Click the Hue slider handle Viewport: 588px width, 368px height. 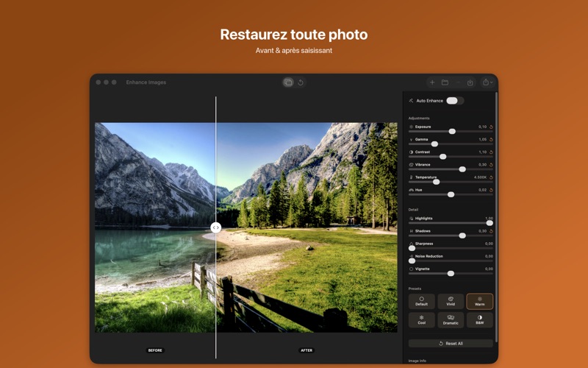click(451, 194)
